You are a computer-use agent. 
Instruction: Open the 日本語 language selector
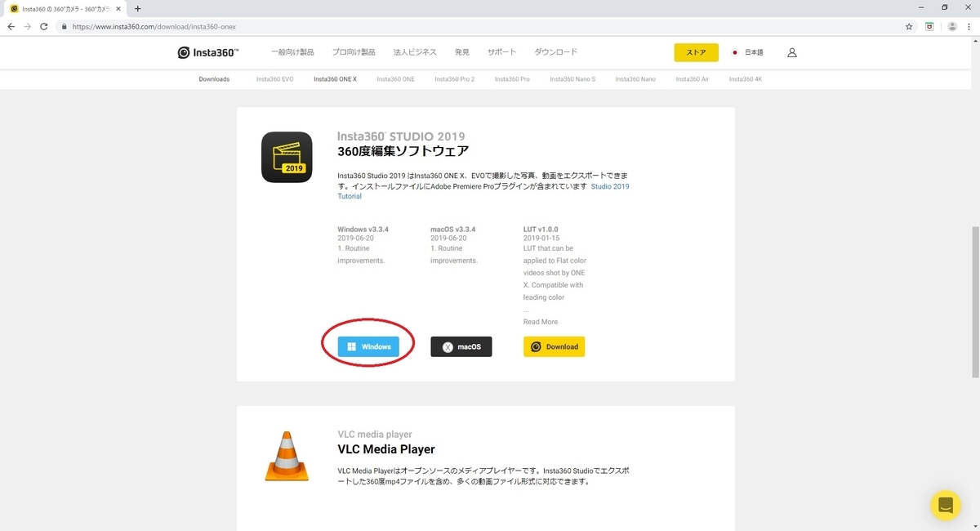[748, 52]
